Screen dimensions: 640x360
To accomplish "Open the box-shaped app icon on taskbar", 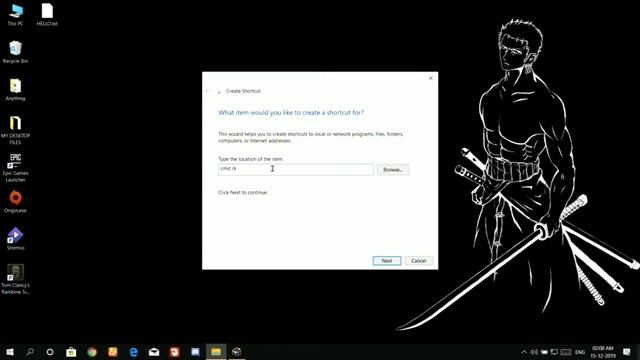I will click(x=236, y=352).
